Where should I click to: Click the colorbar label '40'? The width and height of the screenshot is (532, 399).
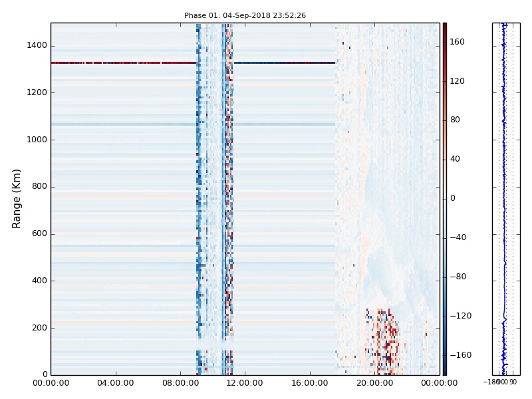click(455, 159)
